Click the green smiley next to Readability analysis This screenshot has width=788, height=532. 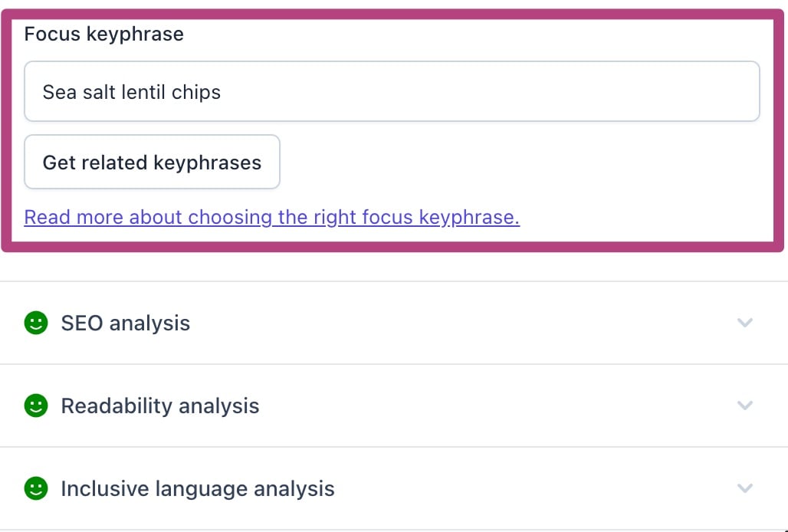36,406
